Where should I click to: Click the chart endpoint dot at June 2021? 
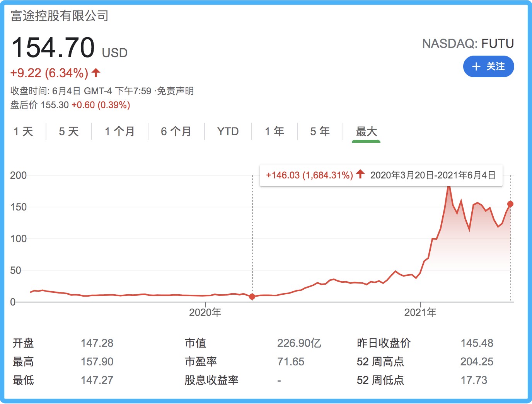click(x=510, y=204)
